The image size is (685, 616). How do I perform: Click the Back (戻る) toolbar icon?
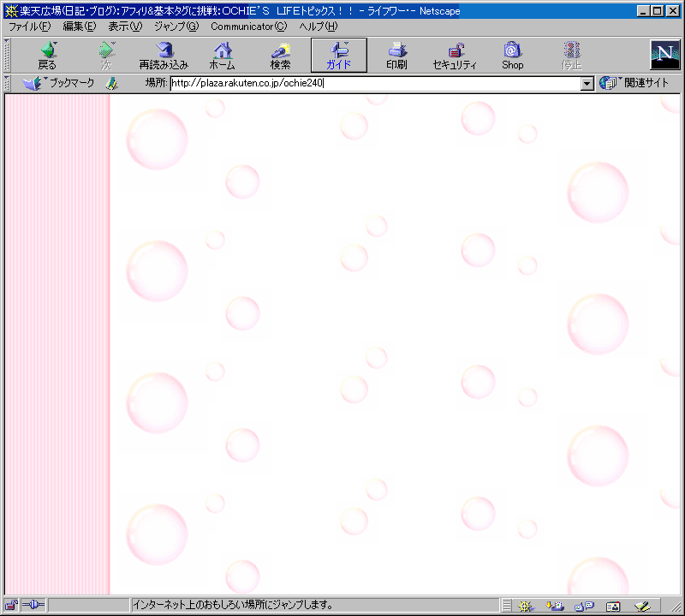tap(47, 56)
